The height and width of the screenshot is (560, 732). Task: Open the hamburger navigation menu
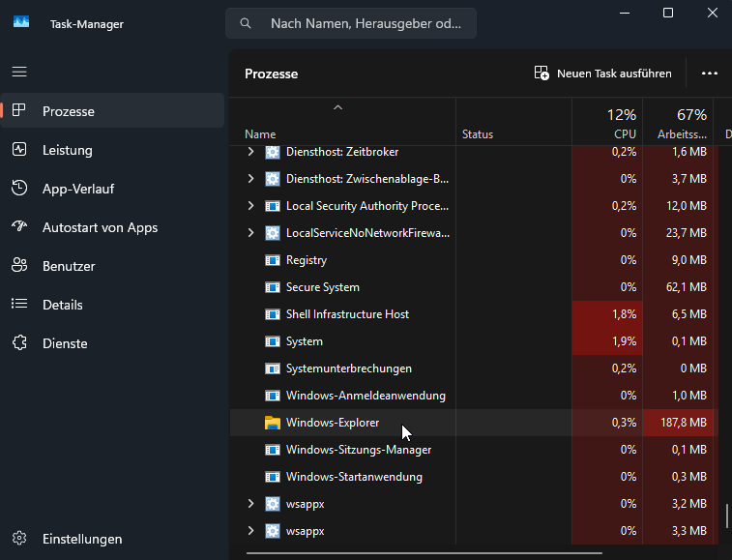tap(19, 72)
